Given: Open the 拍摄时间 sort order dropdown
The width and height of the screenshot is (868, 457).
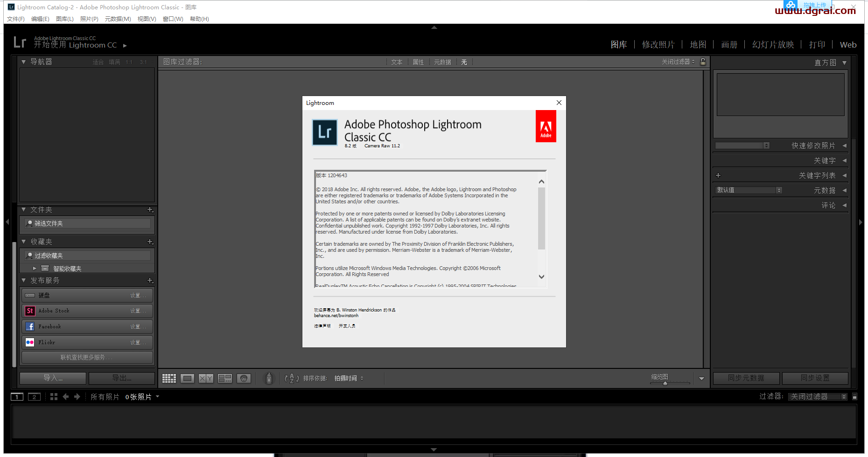Looking at the screenshot, I should 349,378.
